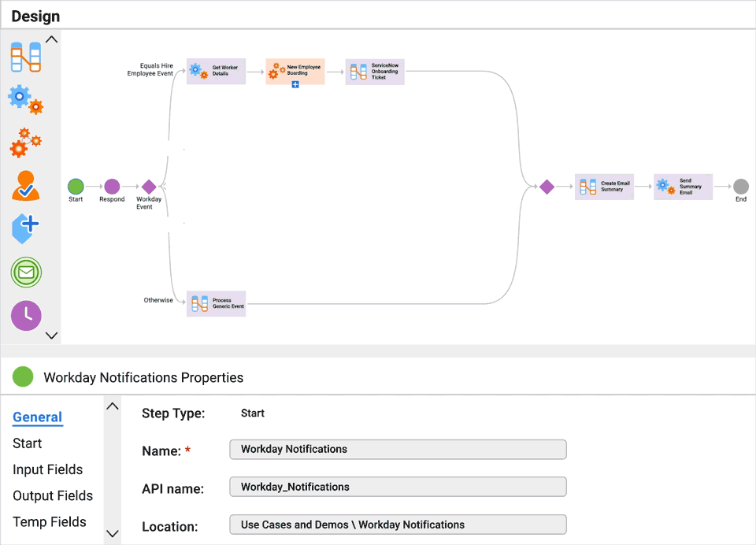Select the Receive step envelope icon
Image resolution: width=756 pixels, height=545 pixels.
[x=26, y=272]
